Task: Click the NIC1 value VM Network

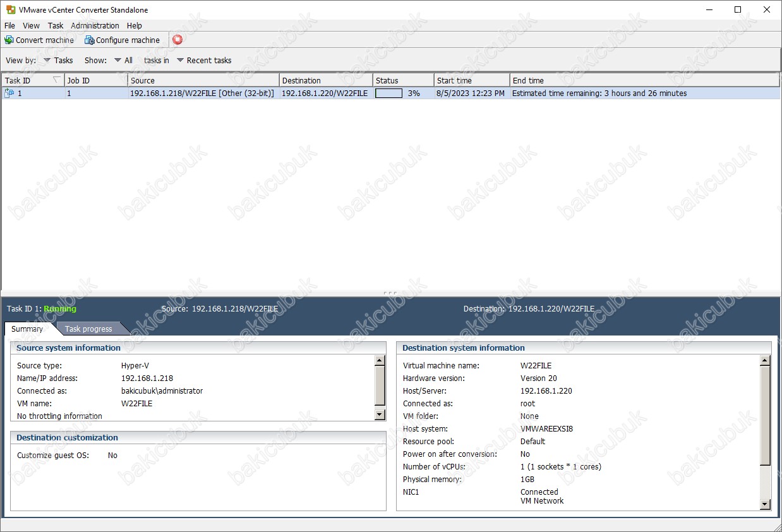Action: pyautogui.click(x=542, y=501)
